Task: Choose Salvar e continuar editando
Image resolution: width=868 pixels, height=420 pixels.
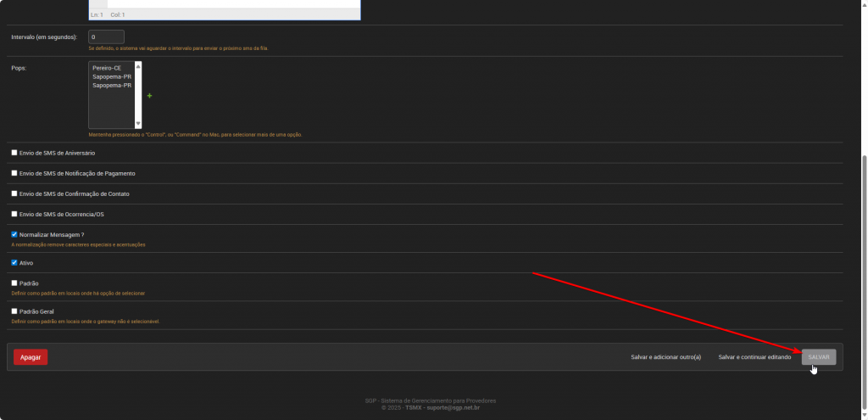Action: pyautogui.click(x=754, y=357)
